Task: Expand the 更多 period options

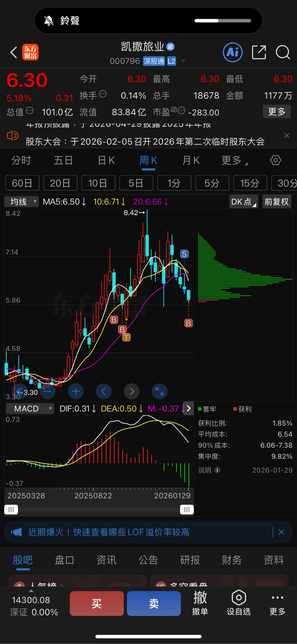Action: 234,161
